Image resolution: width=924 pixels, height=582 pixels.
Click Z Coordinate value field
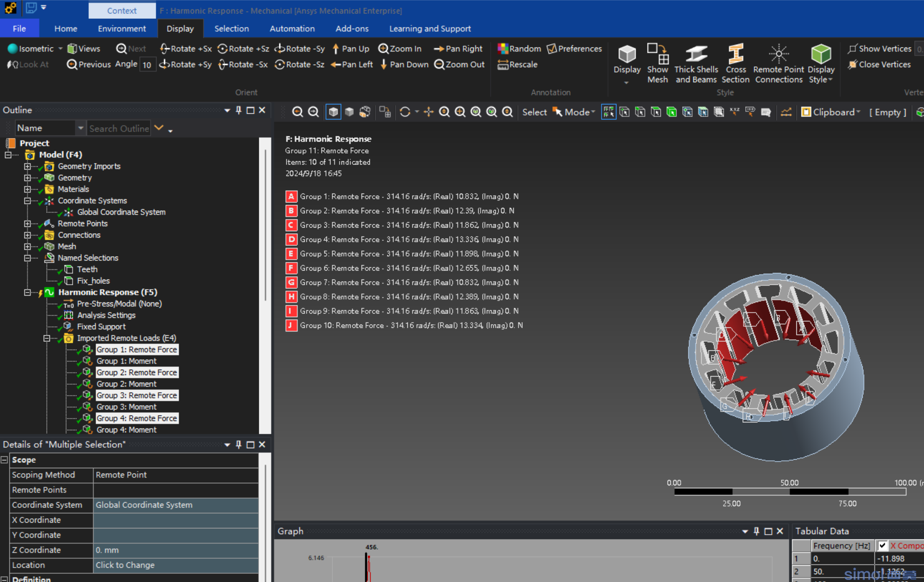click(176, 550)
